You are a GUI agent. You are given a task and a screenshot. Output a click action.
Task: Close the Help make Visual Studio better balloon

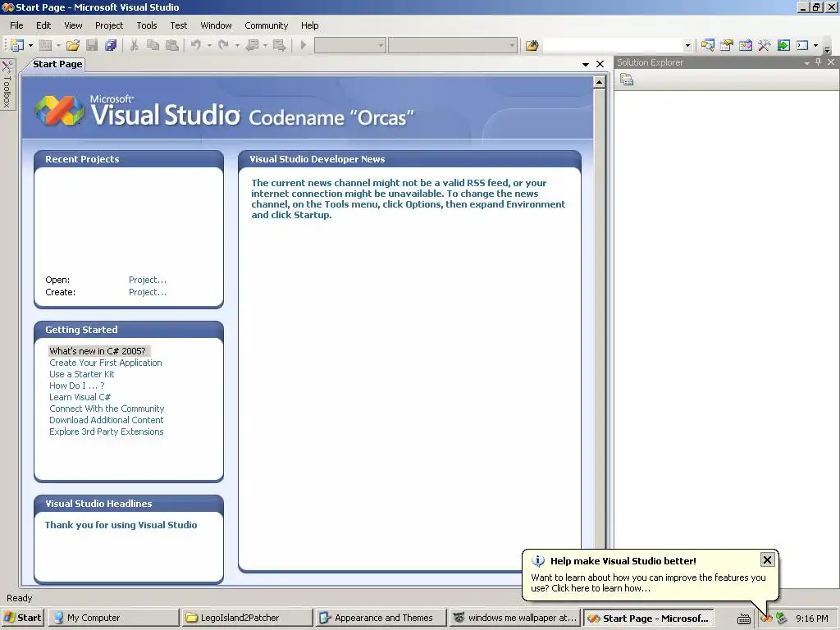coord(767,559)
